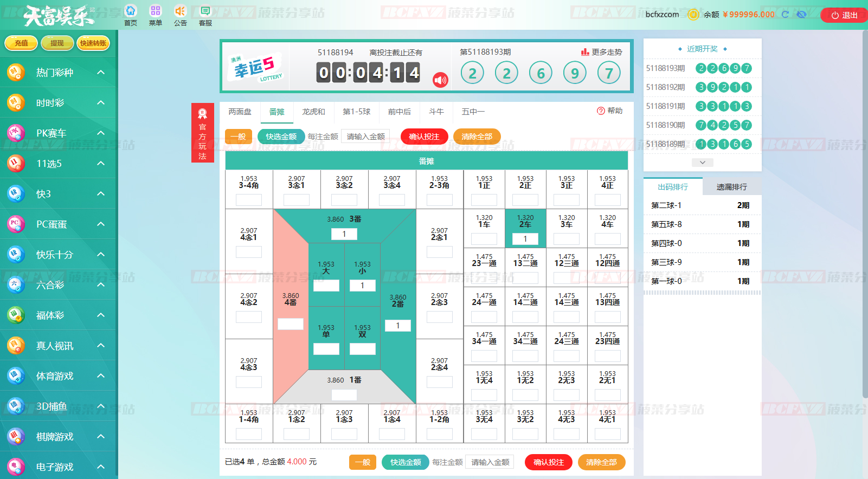Open the Menu (菜单) grid icon

coord(156,11)
